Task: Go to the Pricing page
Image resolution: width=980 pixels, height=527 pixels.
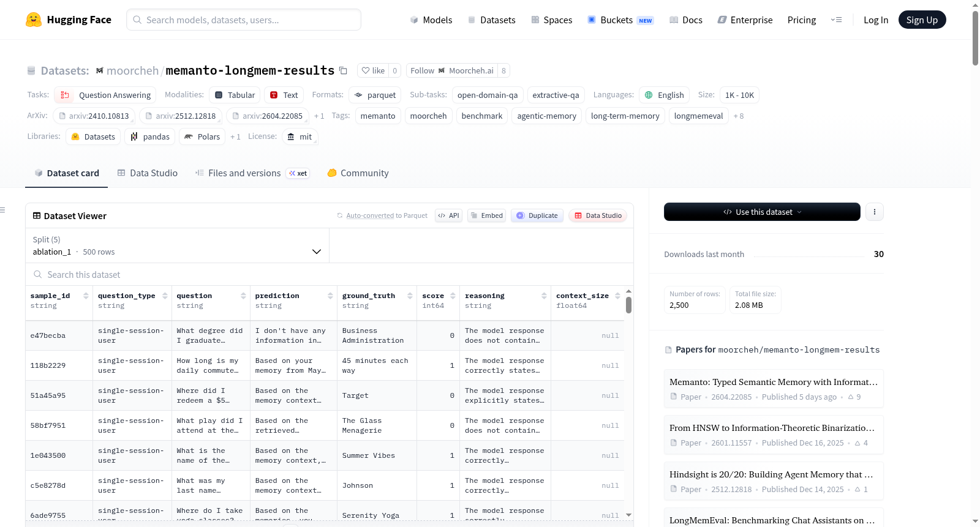Action: [801, 20]
